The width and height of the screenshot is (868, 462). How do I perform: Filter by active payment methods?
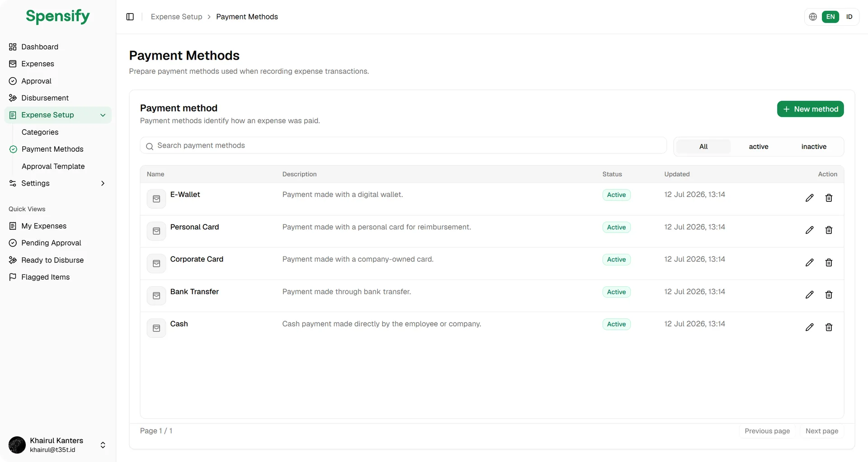(x=759, y=147)
